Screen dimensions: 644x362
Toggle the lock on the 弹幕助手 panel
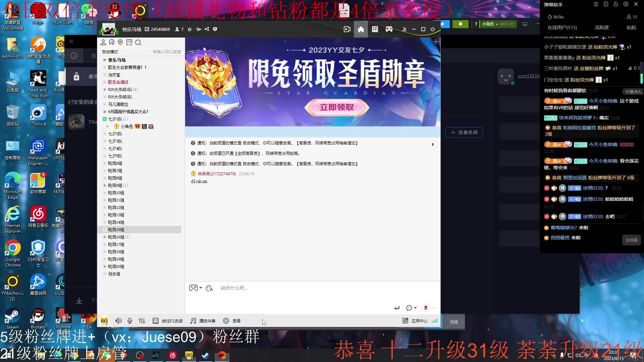coord(615,4)
